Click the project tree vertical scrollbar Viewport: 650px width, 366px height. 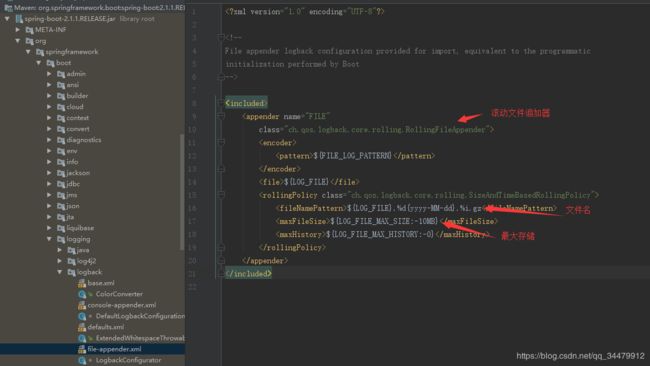point(182,192)
